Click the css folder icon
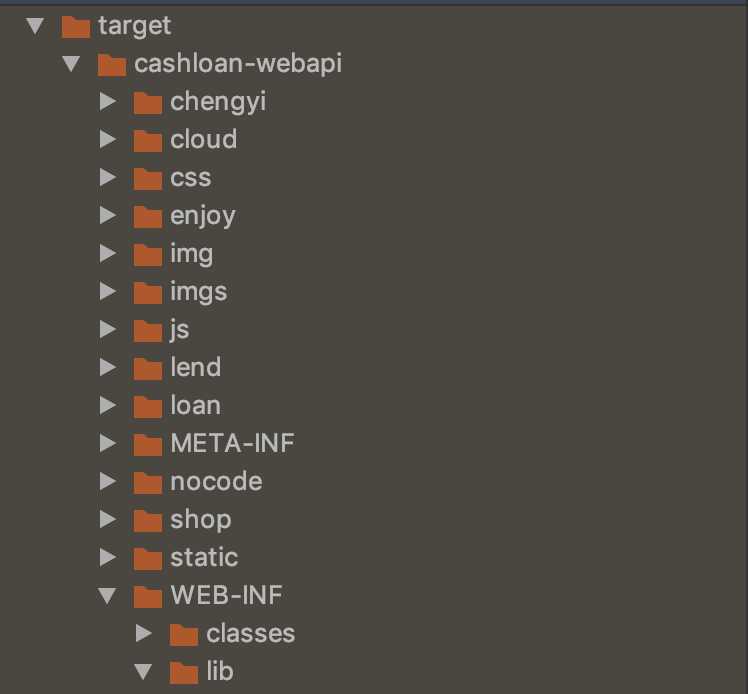748x694 pixels. pos(147,178)
